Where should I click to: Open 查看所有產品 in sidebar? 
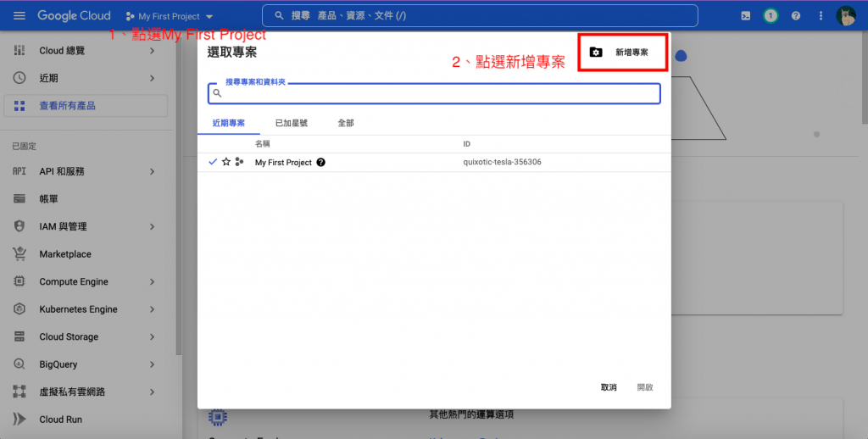(86, 106)
